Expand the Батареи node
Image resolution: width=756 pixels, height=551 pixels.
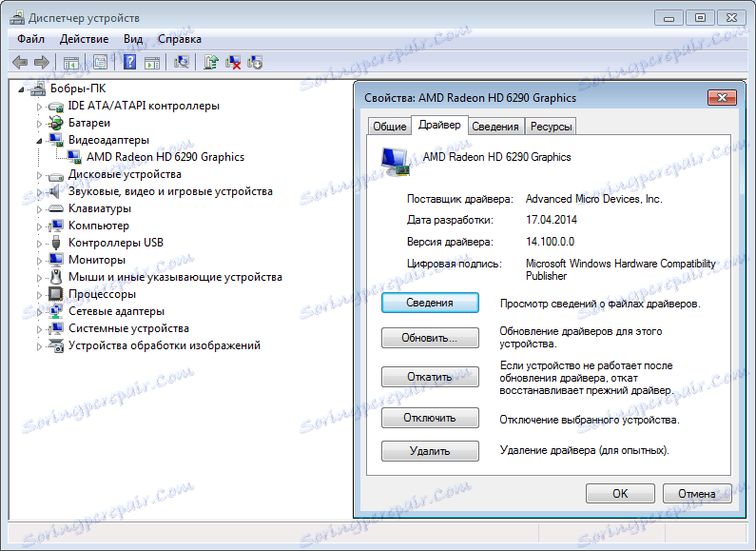pyautogui.click(x=40, y=124)
